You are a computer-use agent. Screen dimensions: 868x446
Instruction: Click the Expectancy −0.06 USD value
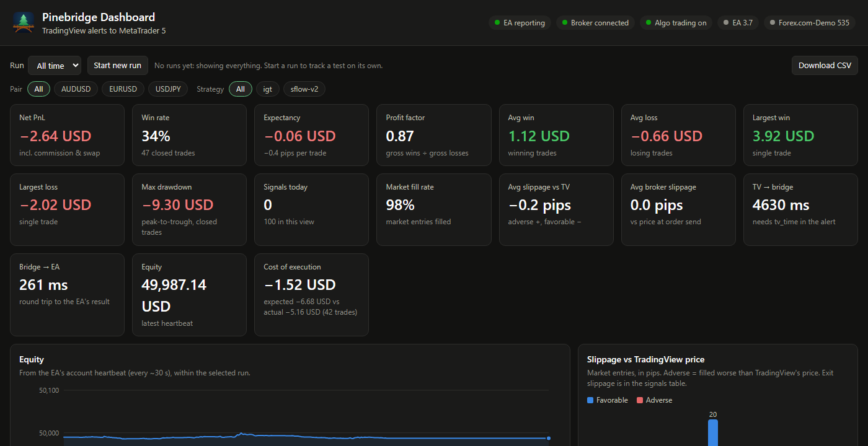coord(299,136)
